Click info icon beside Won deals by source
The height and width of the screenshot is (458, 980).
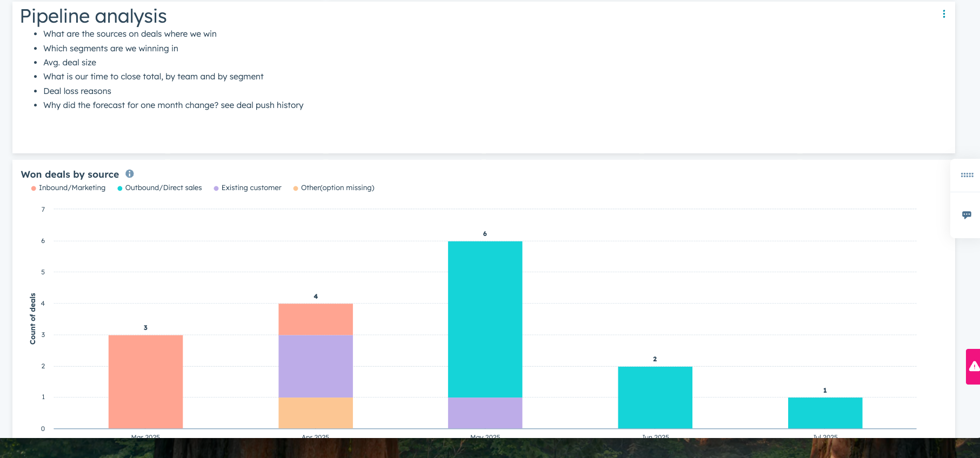[x=130, y=174]
